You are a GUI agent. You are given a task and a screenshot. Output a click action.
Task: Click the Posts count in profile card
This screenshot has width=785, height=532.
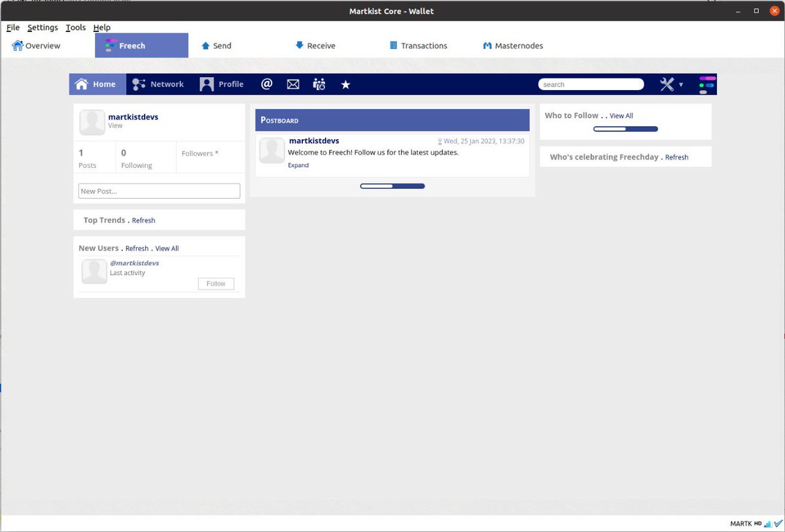pyautogui.click(x=87, y=159)
